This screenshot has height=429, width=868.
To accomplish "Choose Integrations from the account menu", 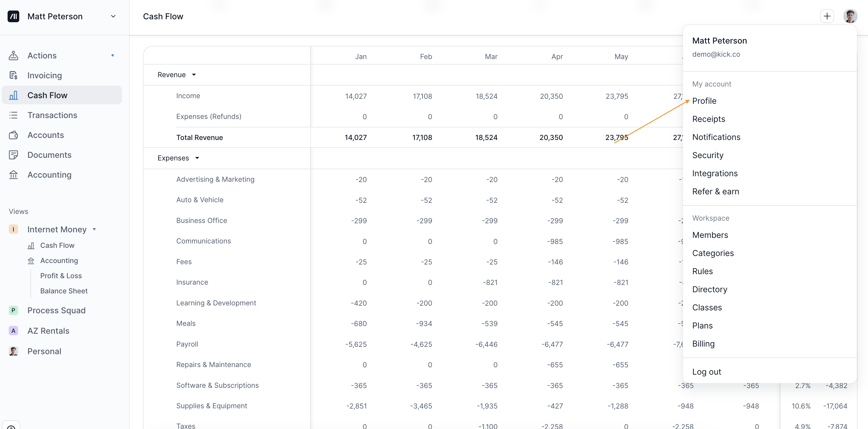I will click(715, 173).
